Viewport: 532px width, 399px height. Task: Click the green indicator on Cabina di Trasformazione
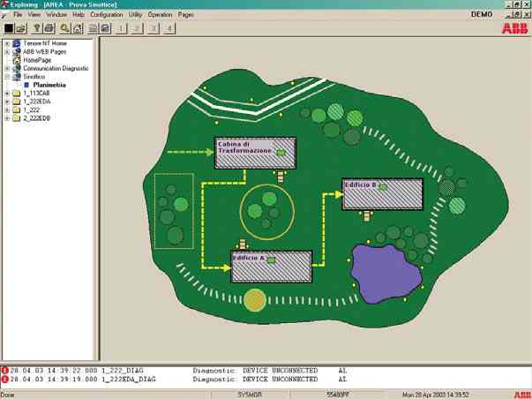click(x=281, y=152)
